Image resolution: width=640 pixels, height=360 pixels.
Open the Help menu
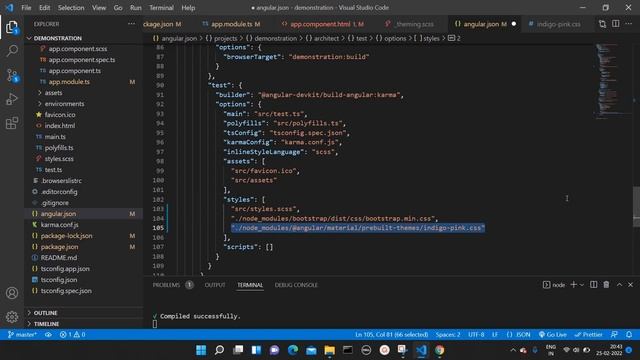point(188,7)
